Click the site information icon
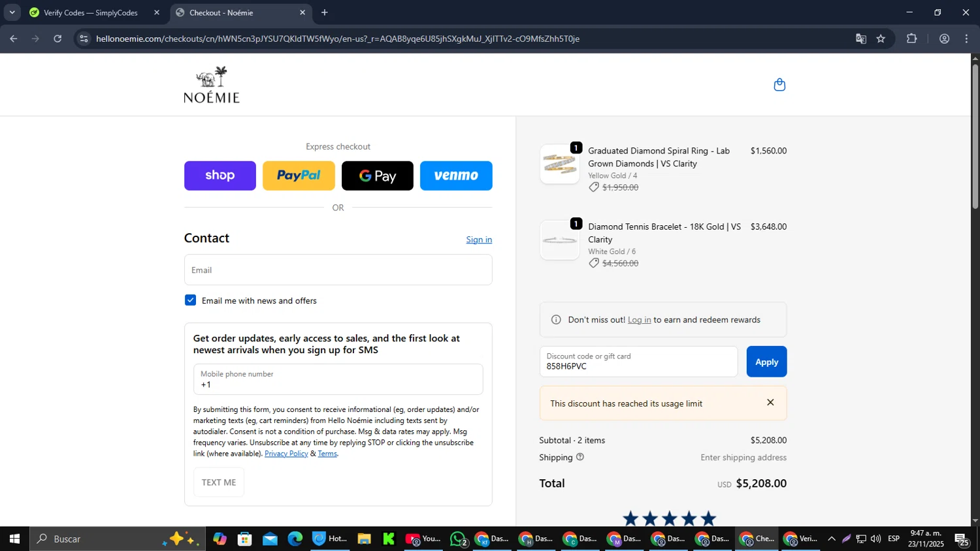Viewport: 980px width, 551px height. click(84, 39)
